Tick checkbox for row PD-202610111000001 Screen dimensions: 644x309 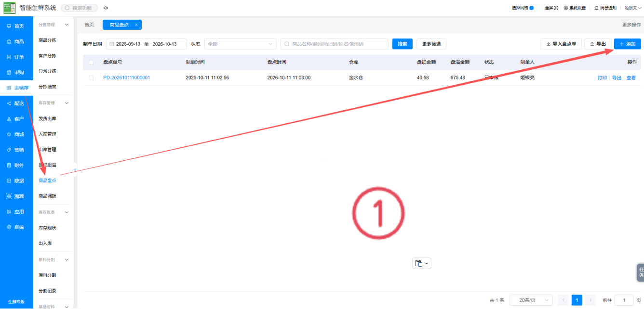[x=91, y=77]
